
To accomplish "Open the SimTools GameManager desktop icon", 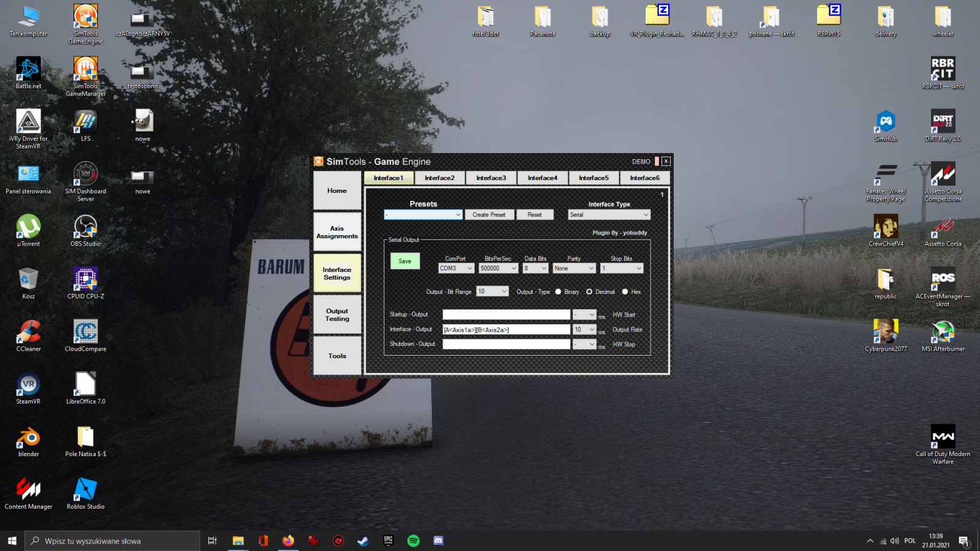I will pyautogui.click(x=85, y=70).
